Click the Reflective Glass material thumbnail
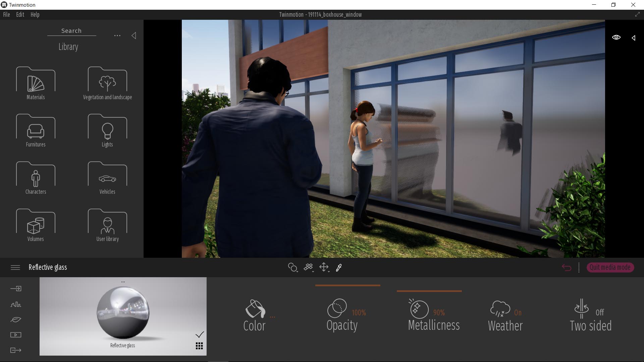The width and height of the screenshot is (644, 362). 123,316
